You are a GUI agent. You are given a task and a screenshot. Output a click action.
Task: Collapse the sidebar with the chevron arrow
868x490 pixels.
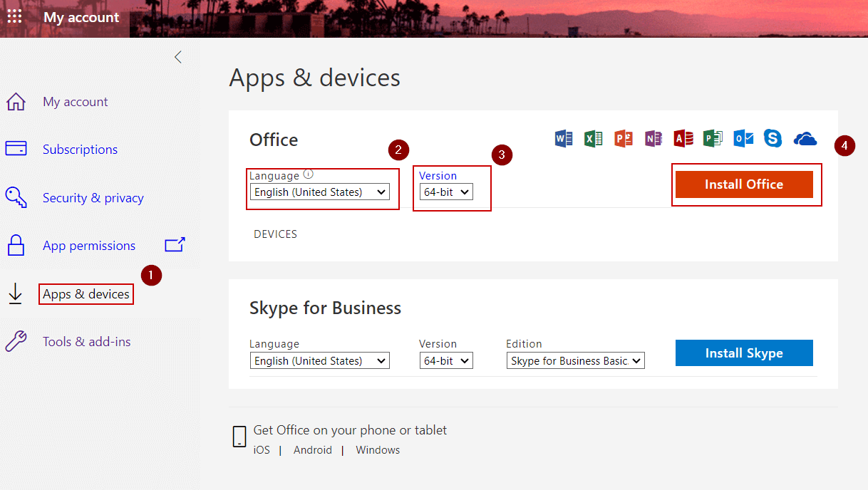(x=177, y=56)
